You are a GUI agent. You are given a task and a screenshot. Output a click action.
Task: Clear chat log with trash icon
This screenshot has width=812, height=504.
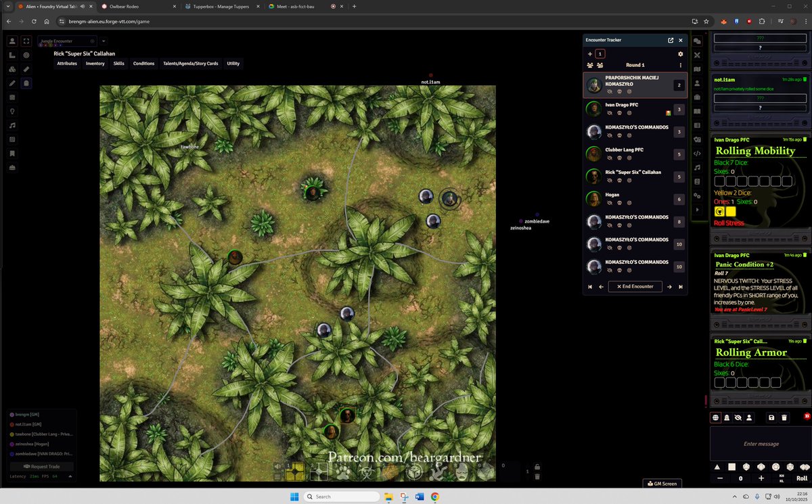click(x=784, y=417)
